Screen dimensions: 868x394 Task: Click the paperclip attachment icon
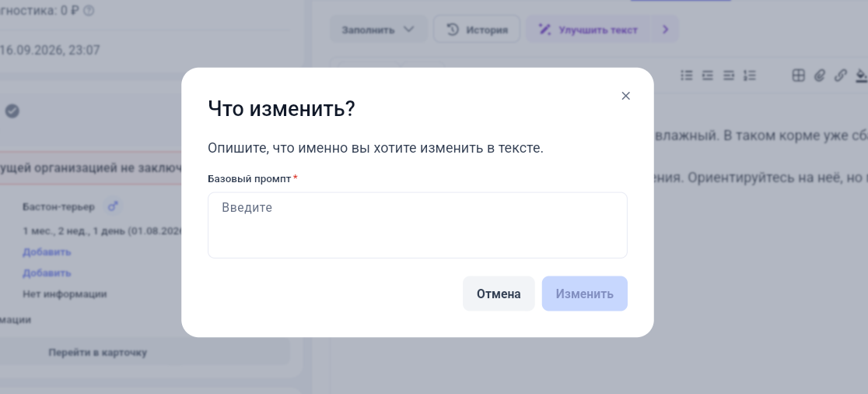click(819, 76)
